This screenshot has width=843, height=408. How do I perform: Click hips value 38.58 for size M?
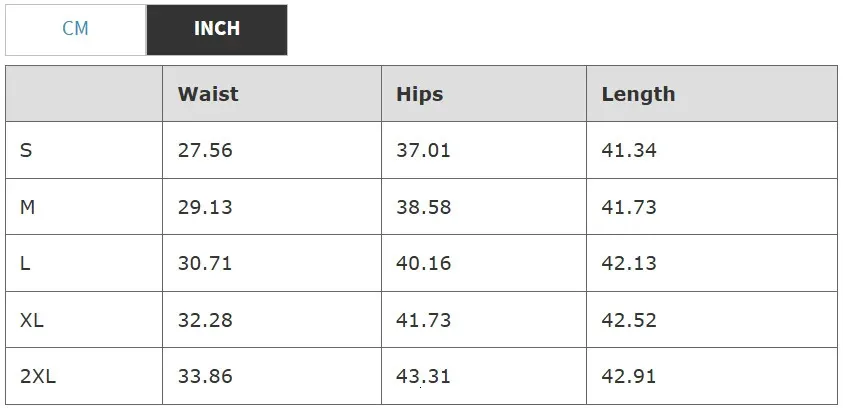click(423, 207)
